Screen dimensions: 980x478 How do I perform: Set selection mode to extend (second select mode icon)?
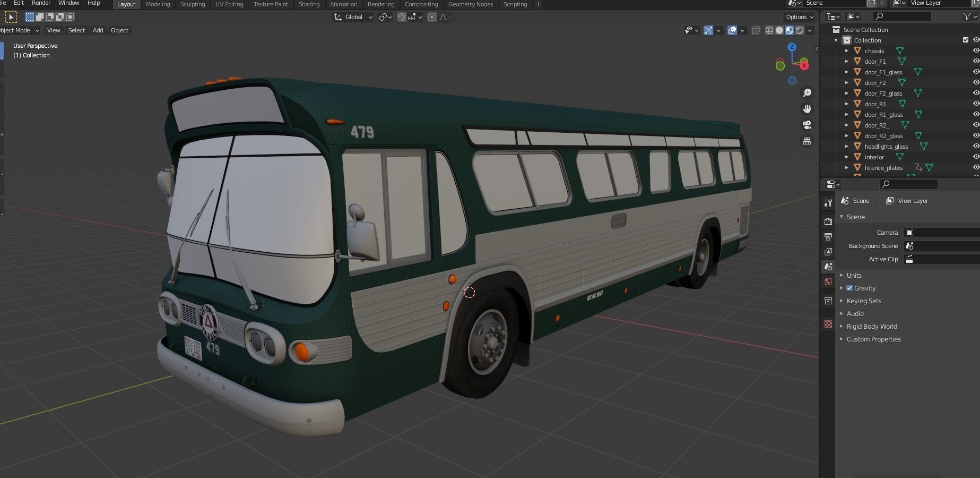click(40, 17)
